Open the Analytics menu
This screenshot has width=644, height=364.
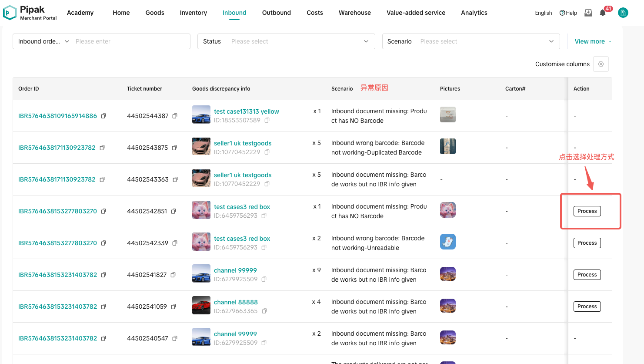pyautogui.click(x=474, y=13)
